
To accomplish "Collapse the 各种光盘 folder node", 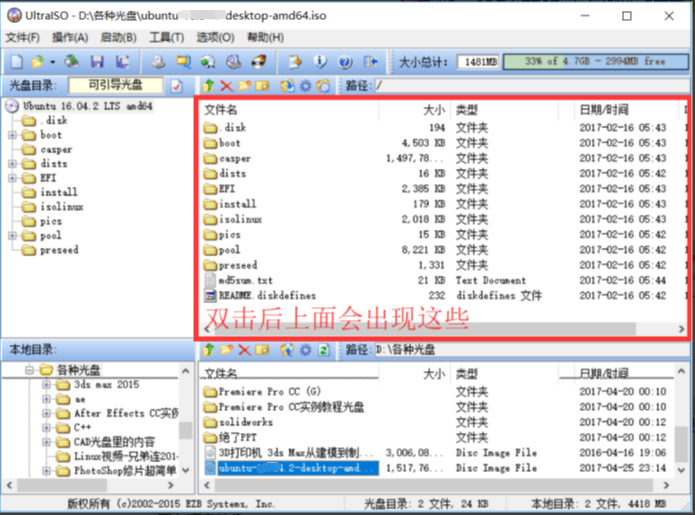I will pyautogui.click(x=29, y=370).
